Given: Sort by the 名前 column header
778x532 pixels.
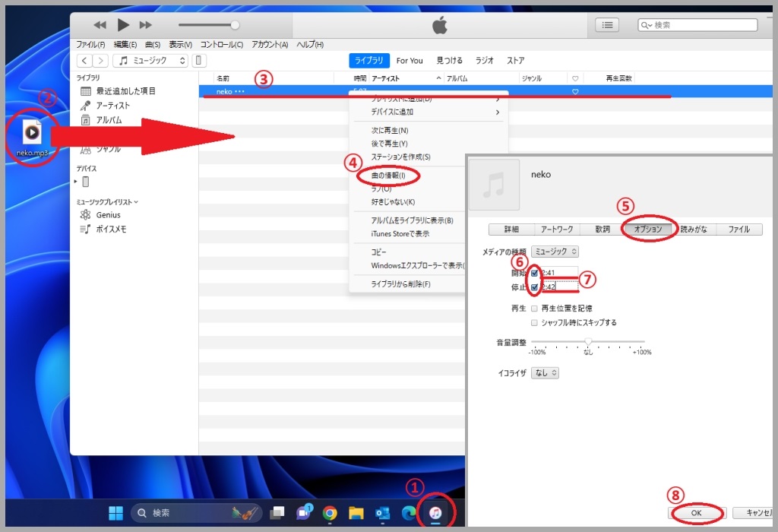Looking at the screenshot, I should pos(223,78).
